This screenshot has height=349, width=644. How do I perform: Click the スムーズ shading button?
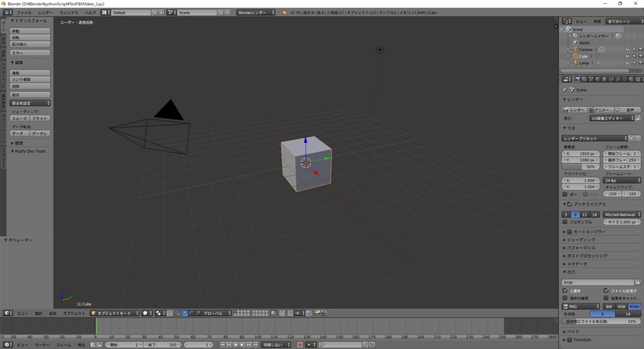[19, 118]
